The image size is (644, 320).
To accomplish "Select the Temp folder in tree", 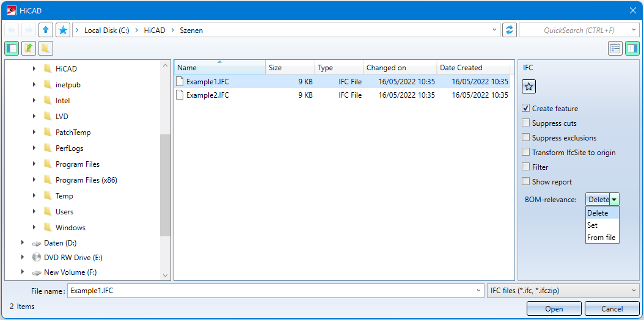I will pos(64,195).
